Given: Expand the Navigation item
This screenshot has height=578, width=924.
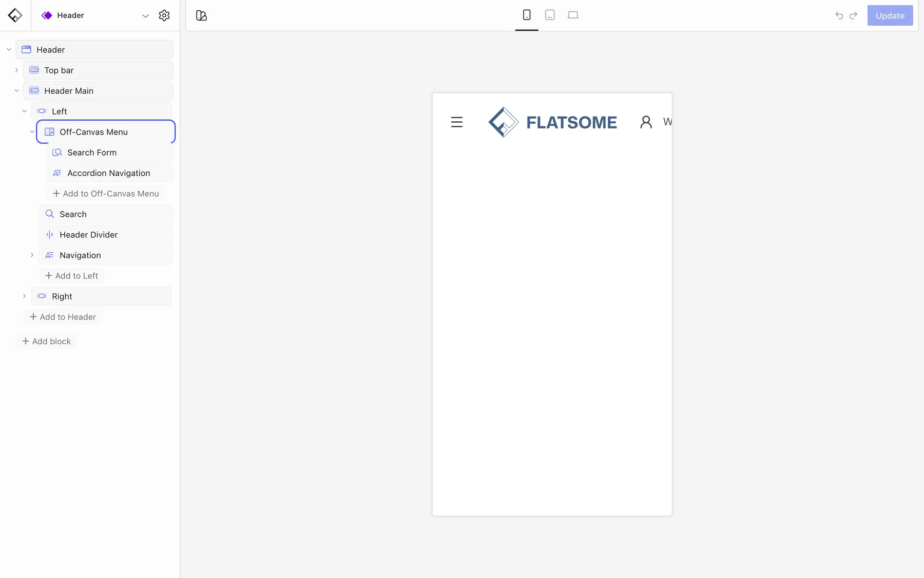Looking at the screenshot, I should coord(32,255).
